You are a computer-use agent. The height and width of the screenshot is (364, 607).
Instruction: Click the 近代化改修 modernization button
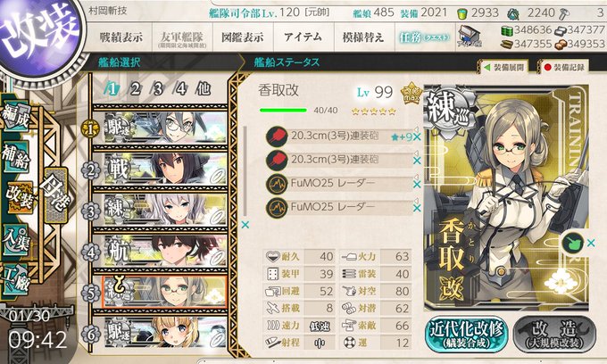(467, 335)
